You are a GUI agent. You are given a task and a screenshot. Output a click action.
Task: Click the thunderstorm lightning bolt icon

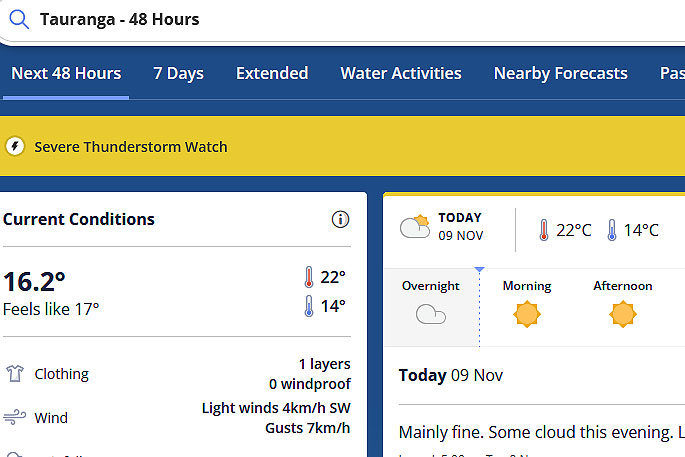pos(15,146)
